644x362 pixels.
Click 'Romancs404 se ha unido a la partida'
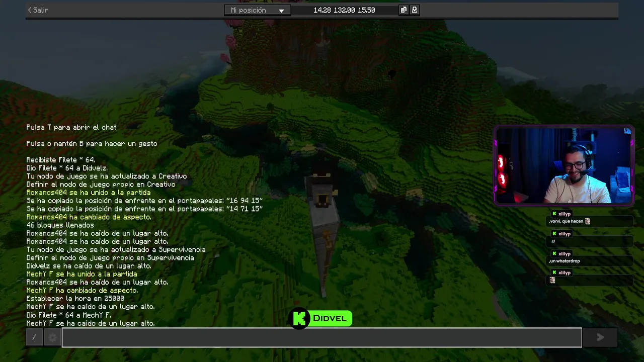89,193
